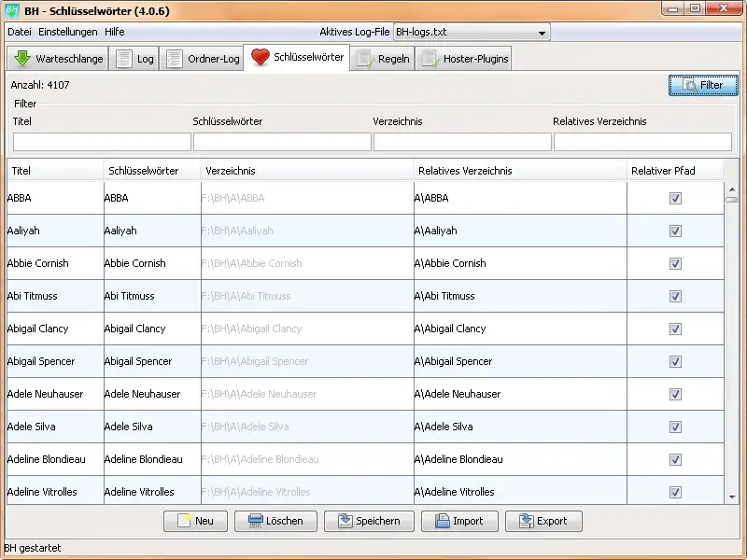The height and width of the screenshot is (560, 747).
Task: Toggle Relativer Pfad for Abigail Spencer
Action: (675, 361)
